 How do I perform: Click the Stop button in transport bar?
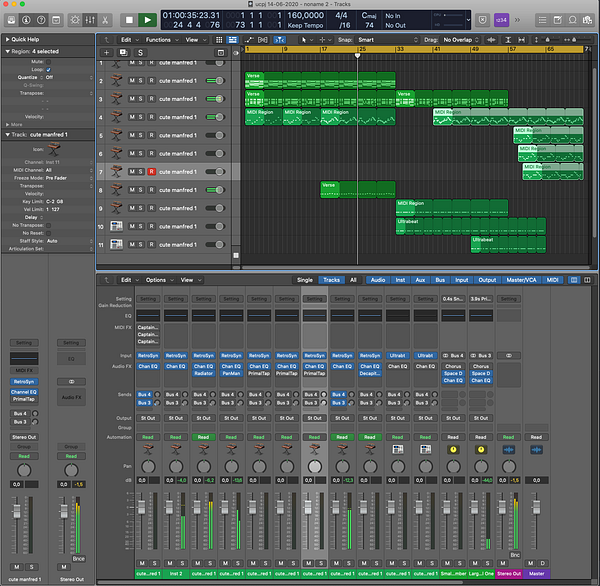[x=127, y=19]
